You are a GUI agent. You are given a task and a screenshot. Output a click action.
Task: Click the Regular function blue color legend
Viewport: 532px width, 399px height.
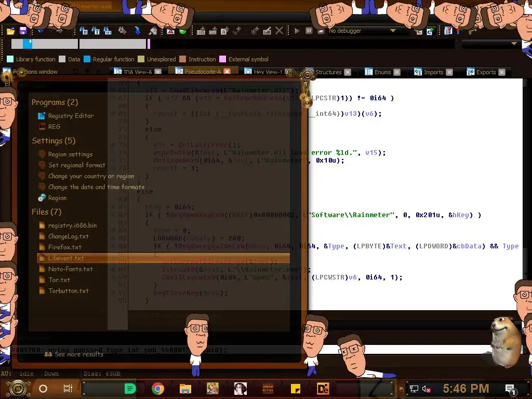[87, 59]
